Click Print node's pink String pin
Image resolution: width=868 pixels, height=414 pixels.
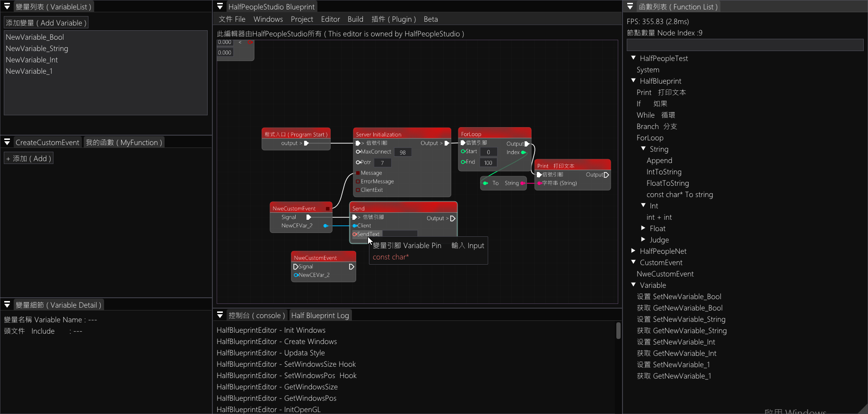(539, 183)
